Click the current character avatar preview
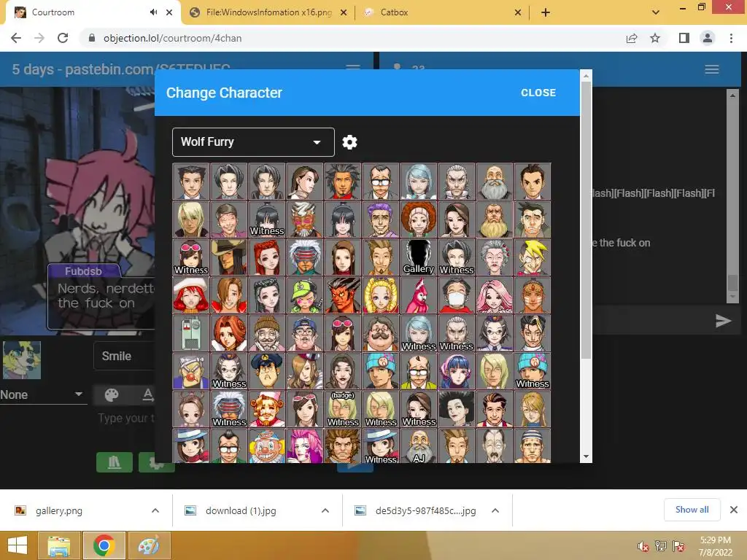This screenshot has height=560, width=747. (22, 360)
